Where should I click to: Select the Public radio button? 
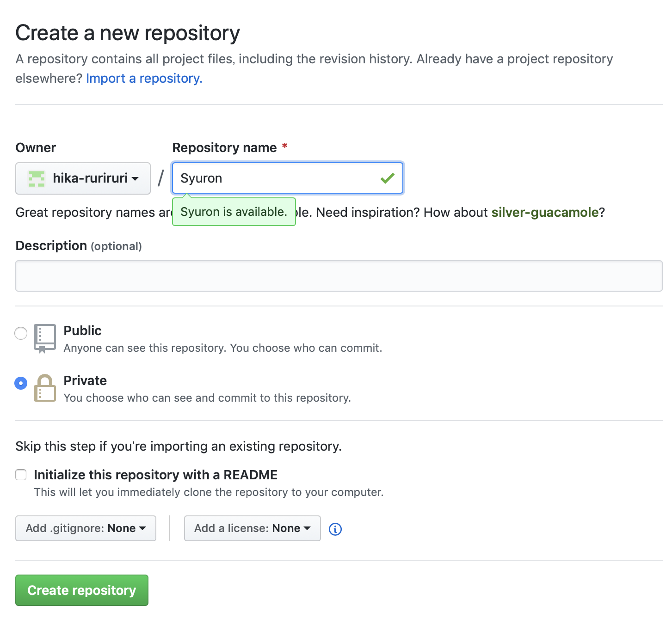click(x=20, y=333)
